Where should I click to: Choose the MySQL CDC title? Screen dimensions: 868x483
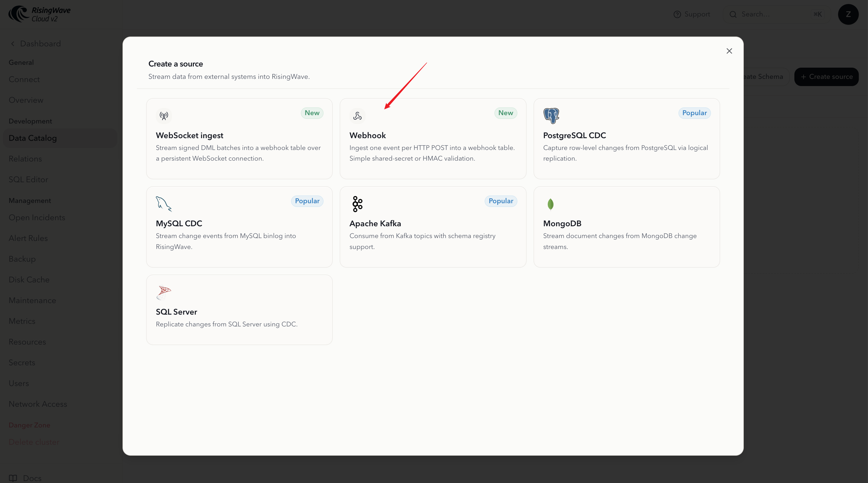pos(179,223)
